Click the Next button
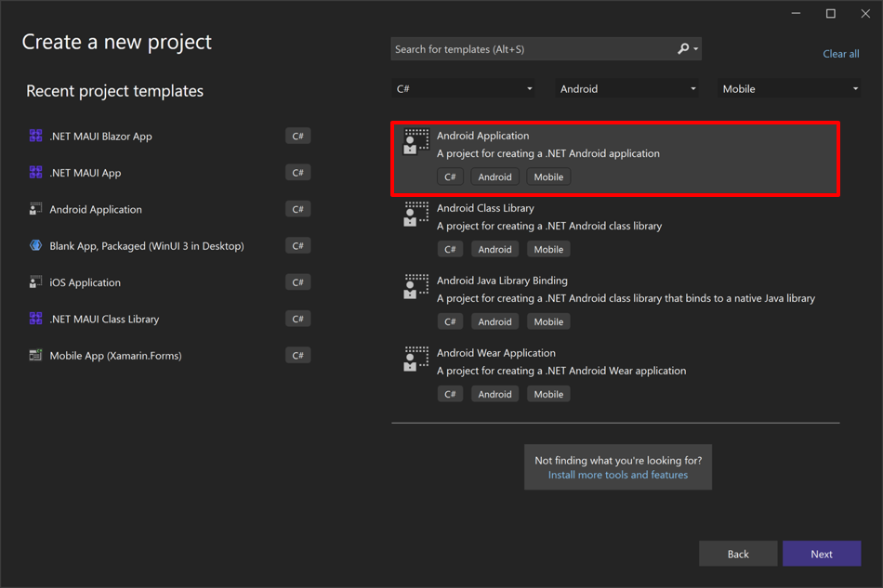The height and width of the screenshot is (588, 883). click(822, 553)
